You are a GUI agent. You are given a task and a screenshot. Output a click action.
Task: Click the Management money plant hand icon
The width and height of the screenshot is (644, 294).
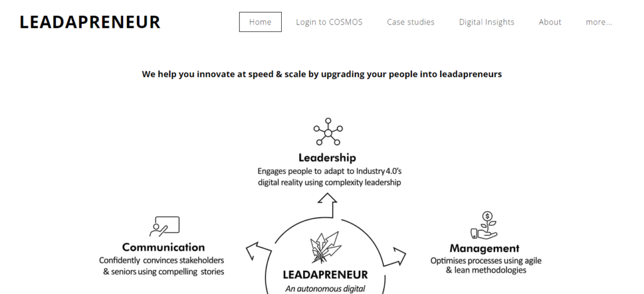pos(484,225)
